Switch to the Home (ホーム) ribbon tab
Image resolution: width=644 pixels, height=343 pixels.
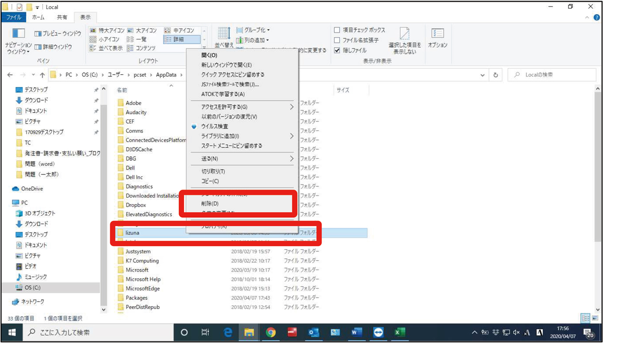[x=38, y=17]
